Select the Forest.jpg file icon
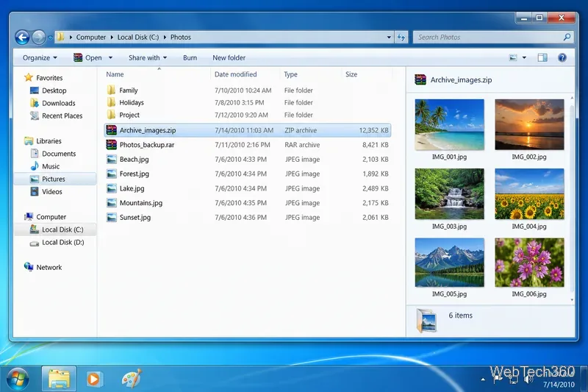Viewport: 588px width, 392px height. [x=112, y=174]
